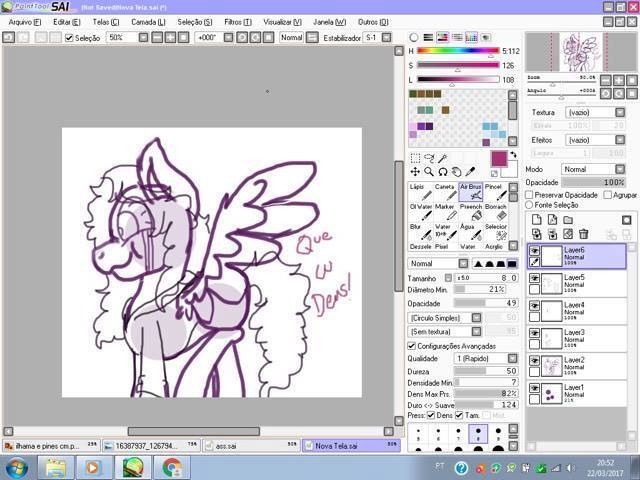This screenshot has height=480, width=640.
Task: Open the file explorer taskbar icon
Action: click(x=56, y=467)
